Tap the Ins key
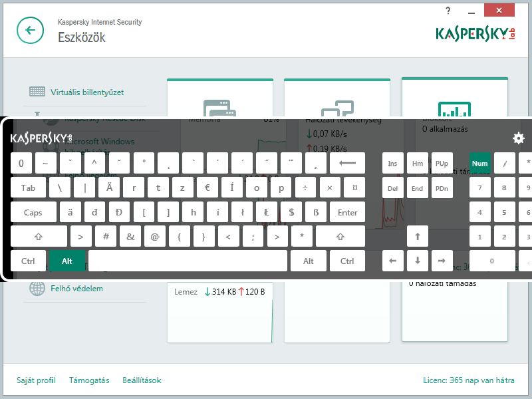This screenshot has height=399, width=532. [x=393, y=163]
